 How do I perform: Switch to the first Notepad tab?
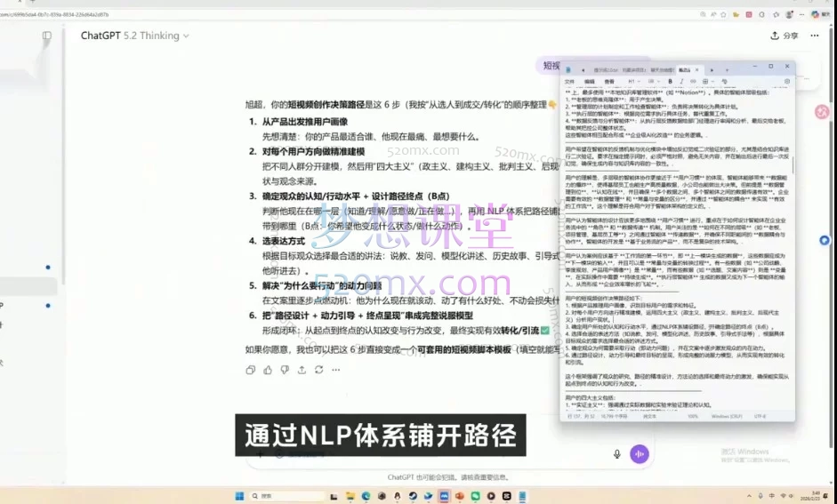[606, 70]
